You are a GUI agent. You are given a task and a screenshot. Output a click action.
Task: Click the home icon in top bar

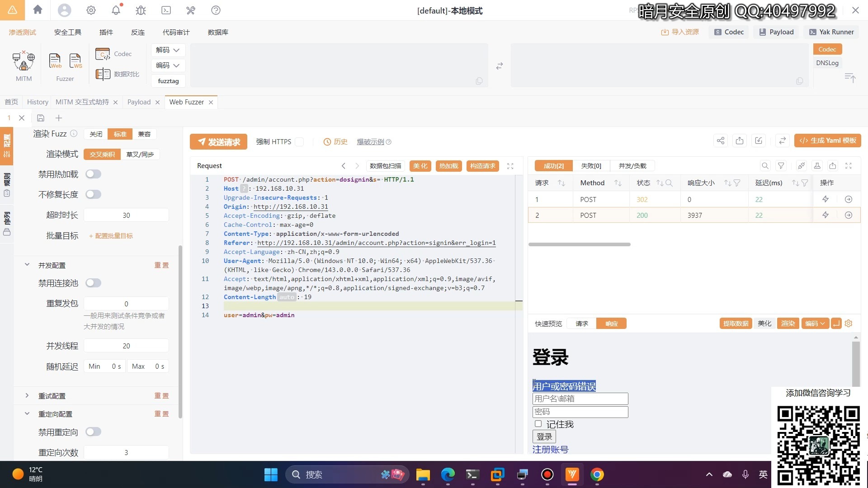[38, 10]
